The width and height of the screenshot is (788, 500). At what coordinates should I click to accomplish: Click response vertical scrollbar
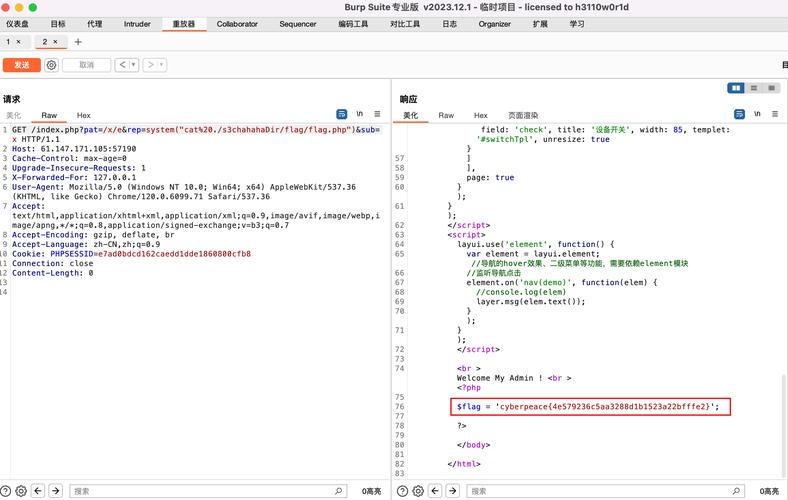tap(784, 425)
